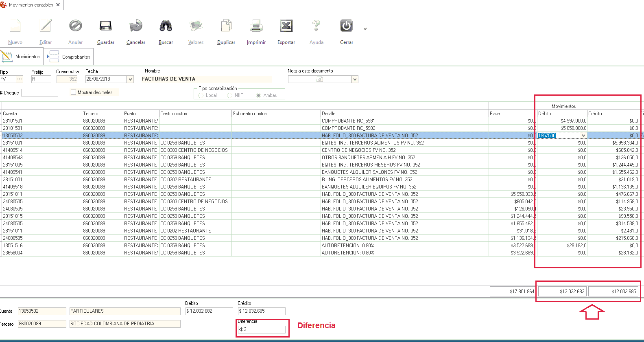Open Buscar with the binoculars icon

pos(166,26)
